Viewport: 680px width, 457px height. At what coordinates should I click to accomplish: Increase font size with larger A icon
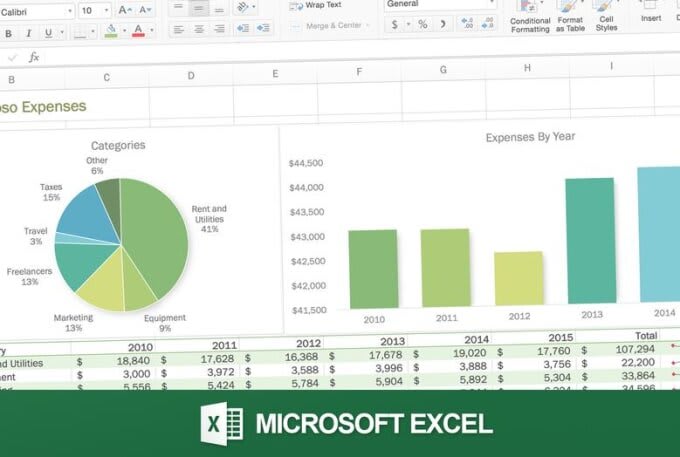(125, 10)
